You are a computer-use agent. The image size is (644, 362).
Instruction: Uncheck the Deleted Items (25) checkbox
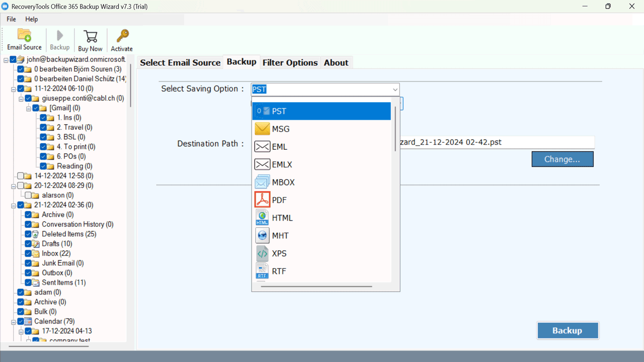(29, 234)
